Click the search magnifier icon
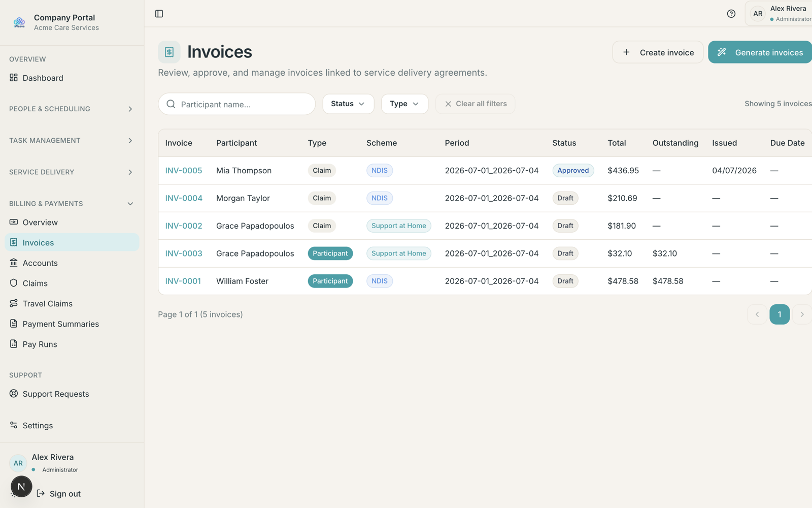 click(x=171, y=104)
